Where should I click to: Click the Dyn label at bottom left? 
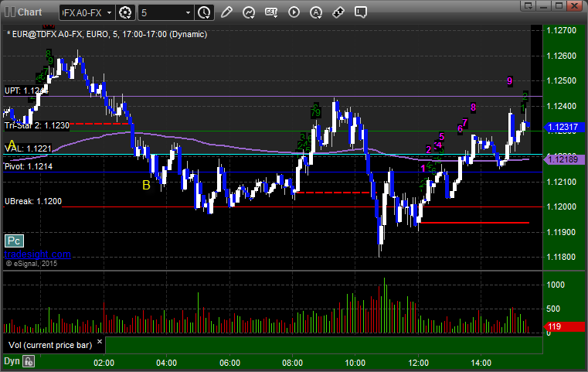12,361
